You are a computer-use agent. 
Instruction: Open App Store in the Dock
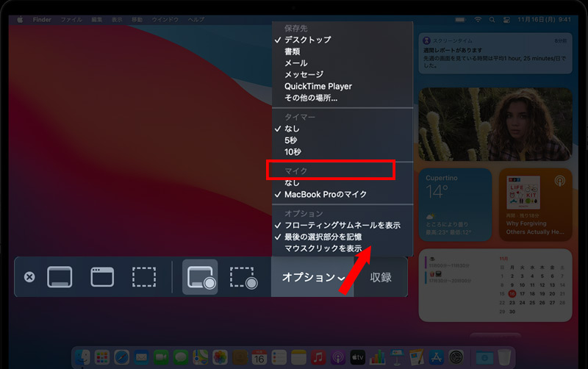tap(436, 357)
